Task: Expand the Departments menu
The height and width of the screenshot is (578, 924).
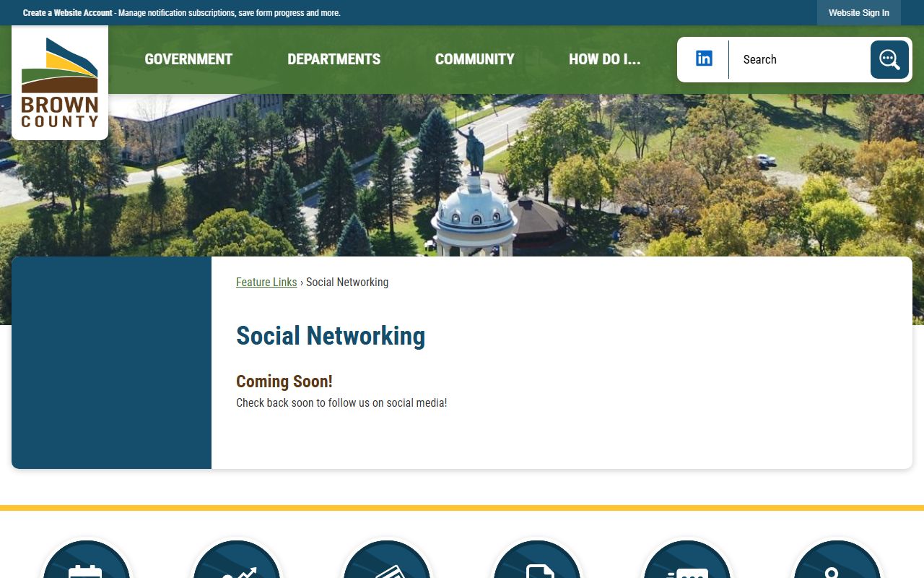Action: coord(334,59)
